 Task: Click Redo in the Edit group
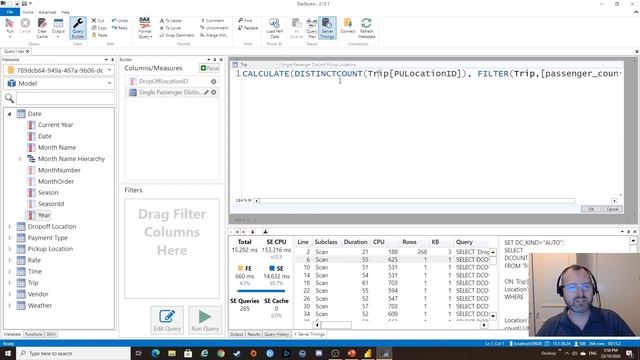click(x=120, y=28)
